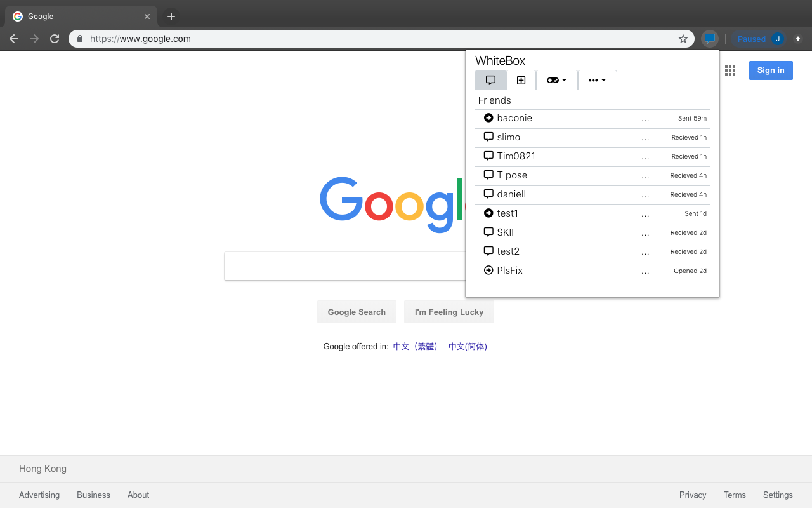Click the Sign in button

click(771, 70)
